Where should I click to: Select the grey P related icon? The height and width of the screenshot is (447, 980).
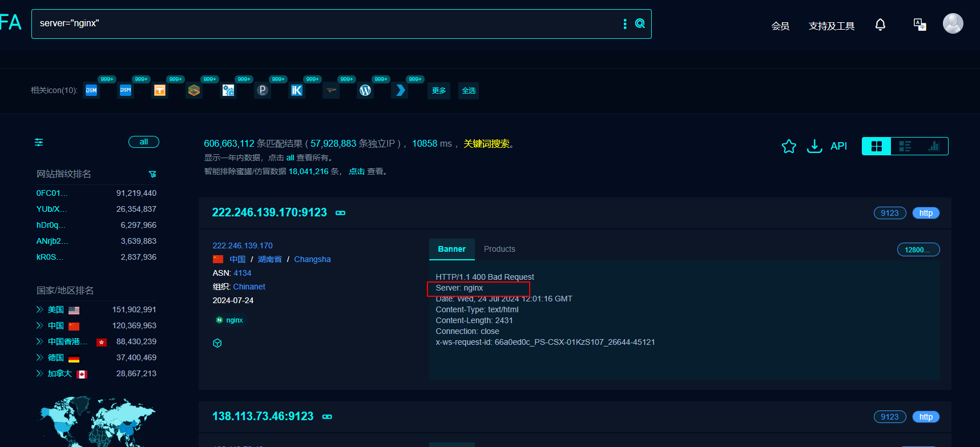[263, 90]
